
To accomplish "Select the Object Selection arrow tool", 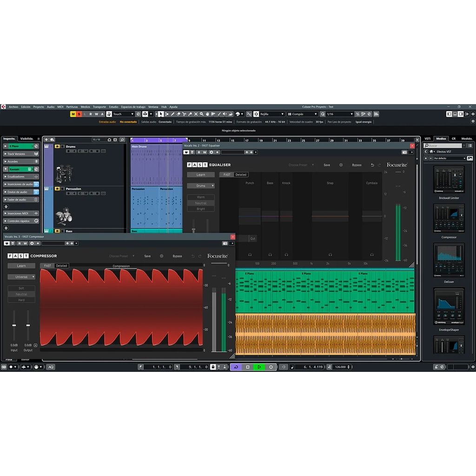I will pos(160,114).
